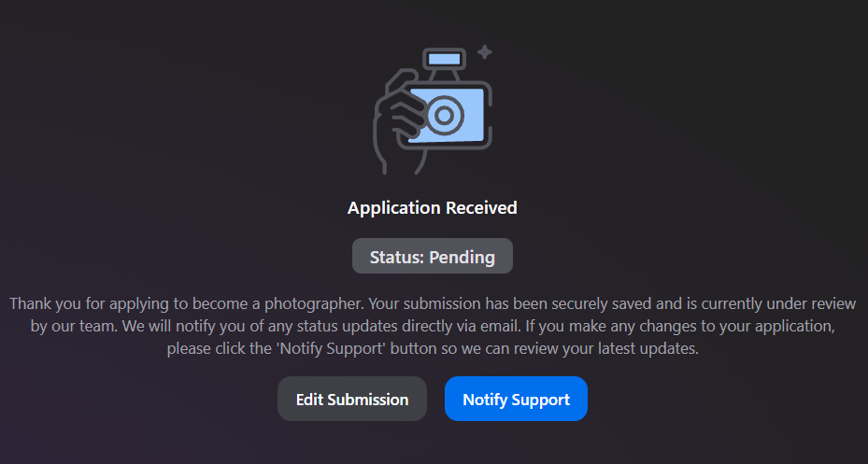The image size is (868, 464).
Task: Click the word "email" in the message
Action: point(498,327)
